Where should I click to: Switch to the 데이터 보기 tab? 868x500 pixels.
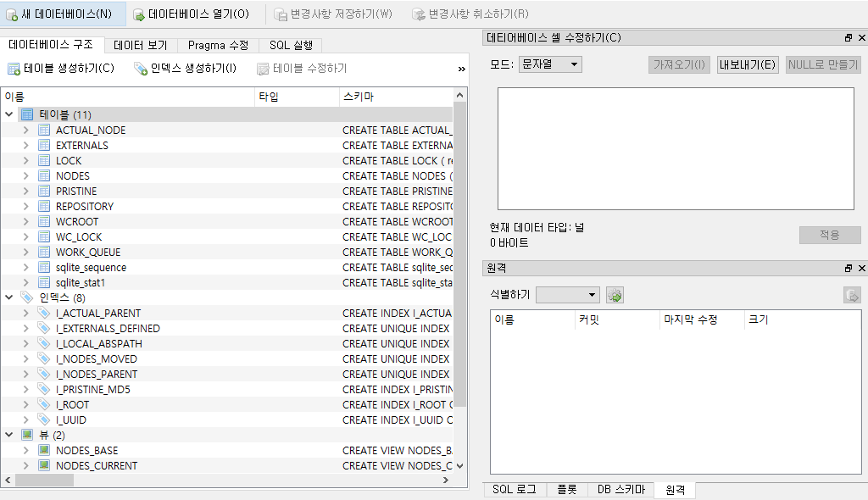(x=140, y=46)
